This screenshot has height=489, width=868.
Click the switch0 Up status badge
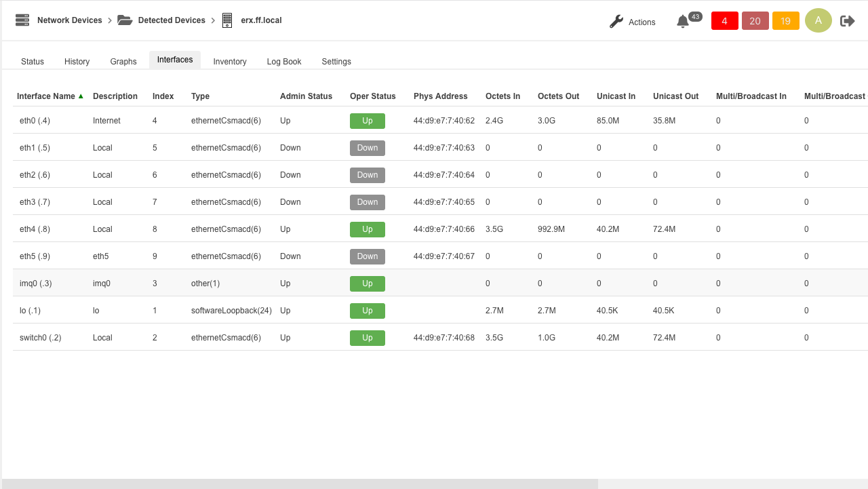point(368,338)
